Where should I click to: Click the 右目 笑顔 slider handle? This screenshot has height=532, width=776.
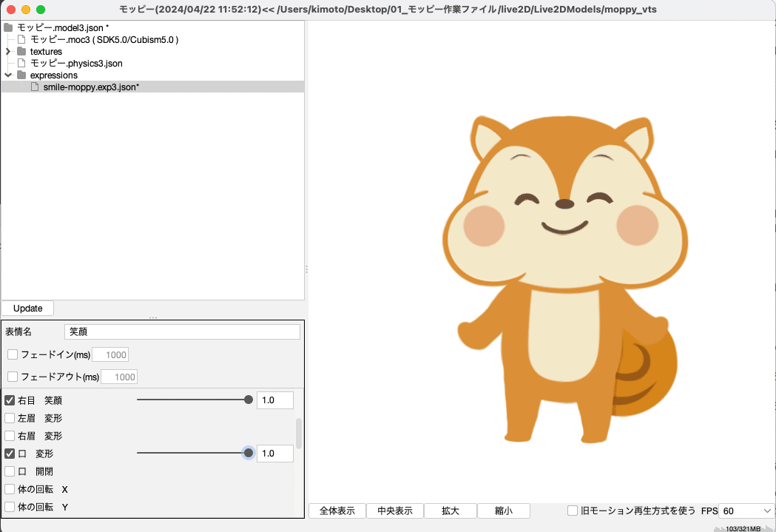(249, 400)
